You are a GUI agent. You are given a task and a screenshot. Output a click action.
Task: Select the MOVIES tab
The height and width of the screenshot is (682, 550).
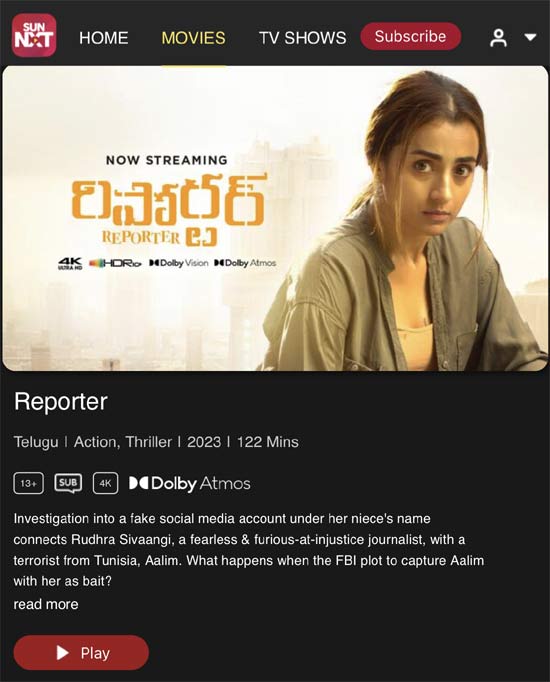(193, 38)
